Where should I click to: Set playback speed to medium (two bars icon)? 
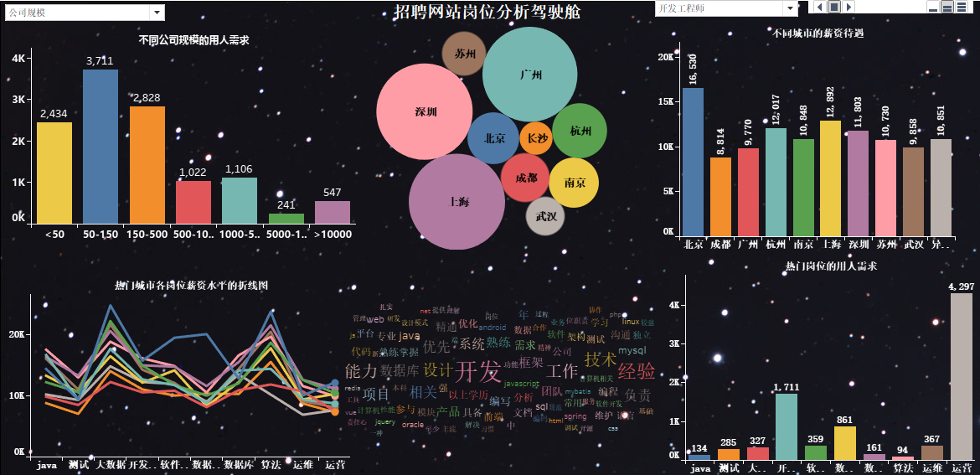click(946, 7)
